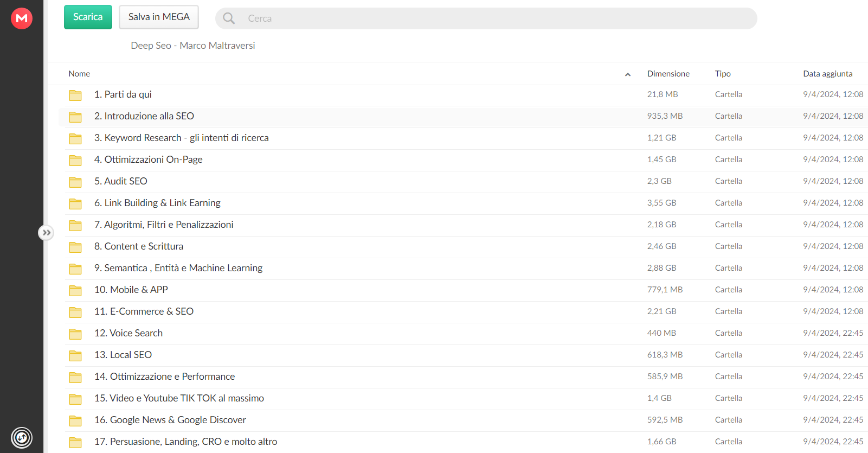Viewport: 868px width, 453px height.
Task: Select folder icon of 11. E-Commerce & SEO
Action: click(x=75, y=312)
